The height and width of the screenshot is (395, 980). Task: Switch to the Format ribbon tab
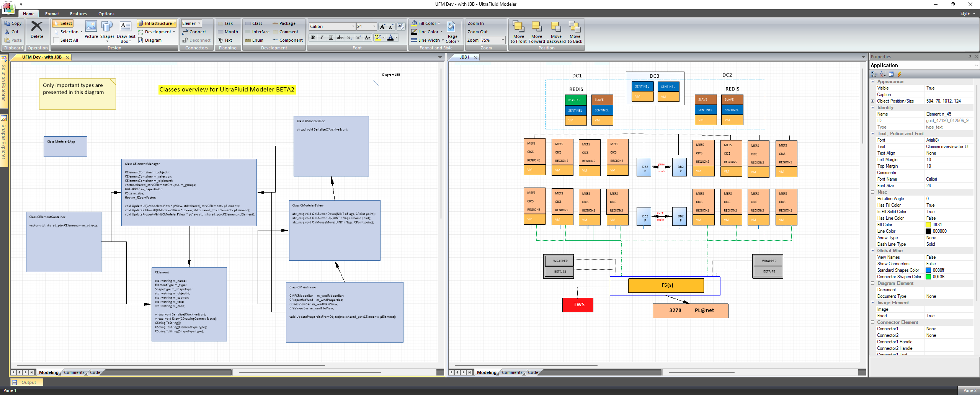52,14
